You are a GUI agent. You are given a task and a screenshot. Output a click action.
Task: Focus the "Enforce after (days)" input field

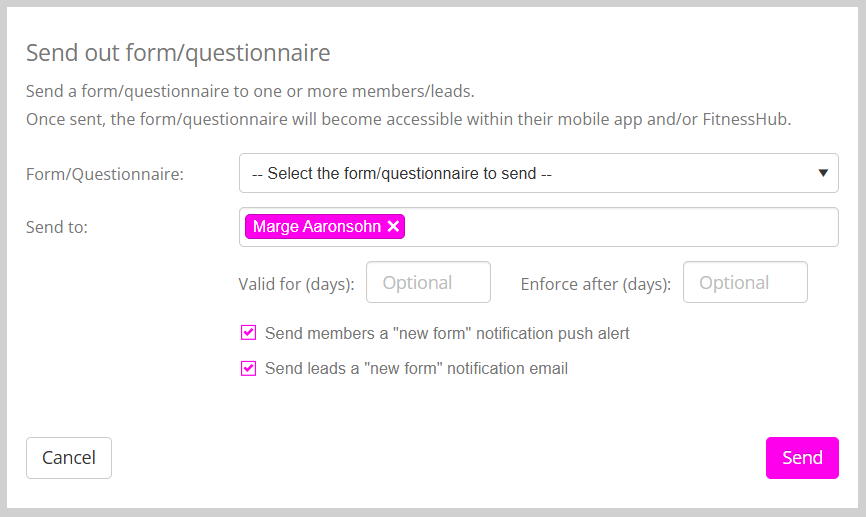pyautogui.click(x=745, y=283)
